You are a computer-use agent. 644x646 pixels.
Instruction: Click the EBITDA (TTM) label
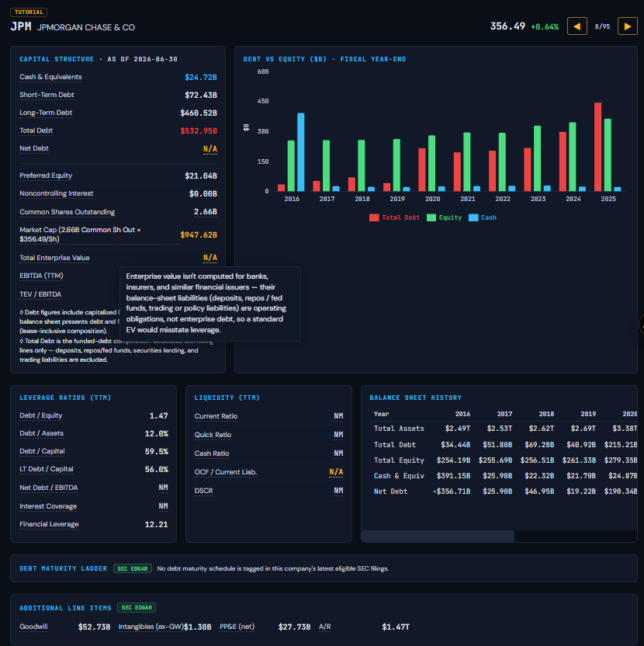pos(41,276)
